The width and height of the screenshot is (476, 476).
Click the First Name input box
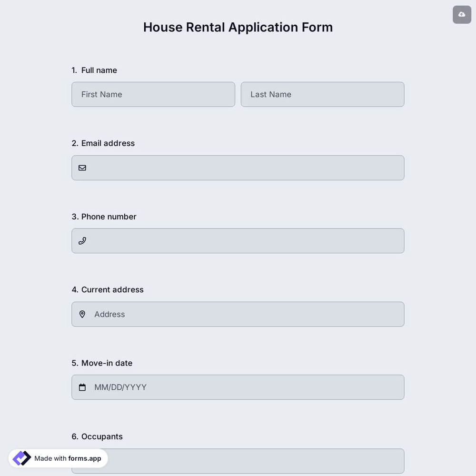[153, 94]
